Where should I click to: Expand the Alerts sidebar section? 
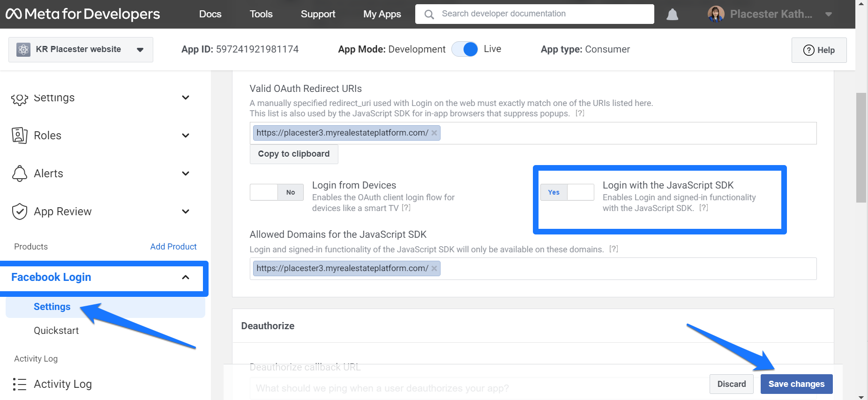(186, 174)
